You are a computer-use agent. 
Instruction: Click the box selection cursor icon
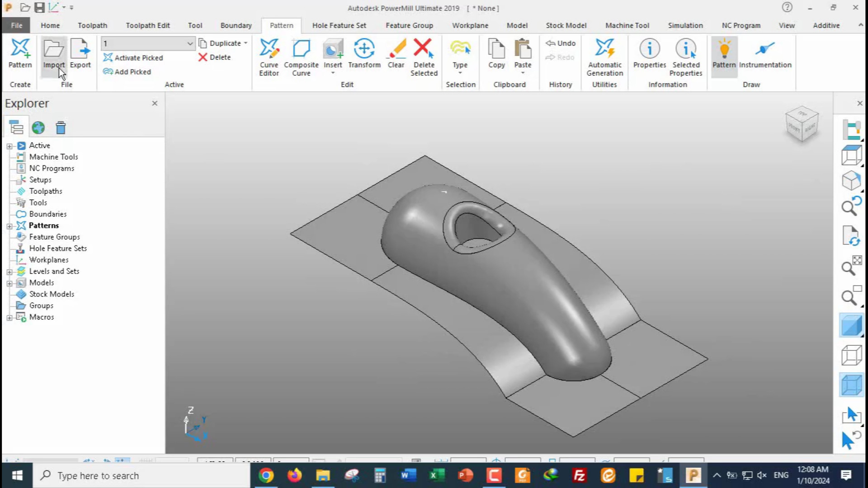(x=852, y=415)
